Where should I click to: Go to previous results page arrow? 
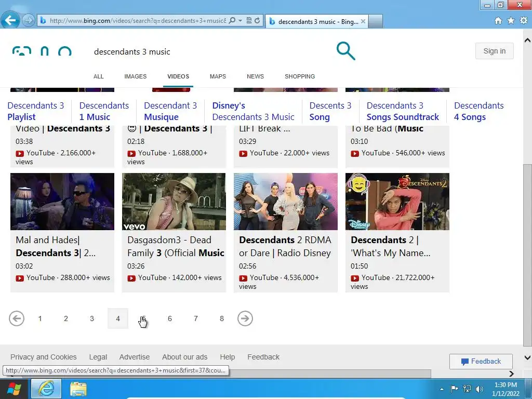click(x=17, y=318)
